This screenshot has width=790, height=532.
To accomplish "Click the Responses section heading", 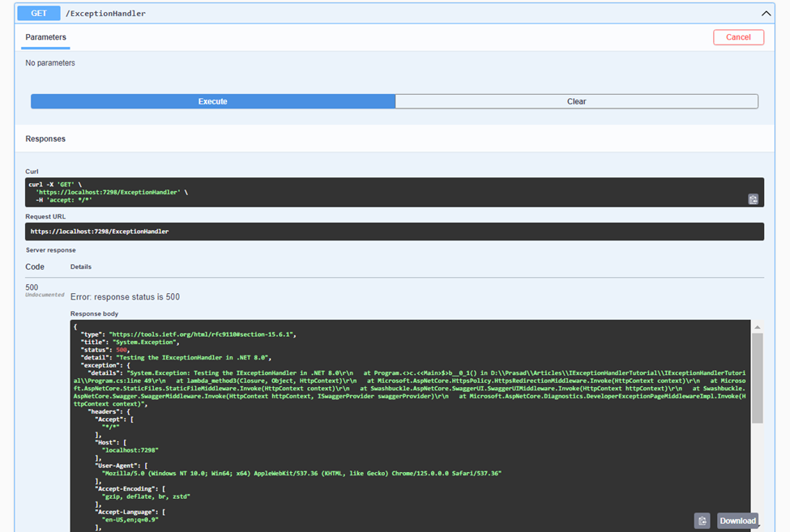I will coord(45,139).
